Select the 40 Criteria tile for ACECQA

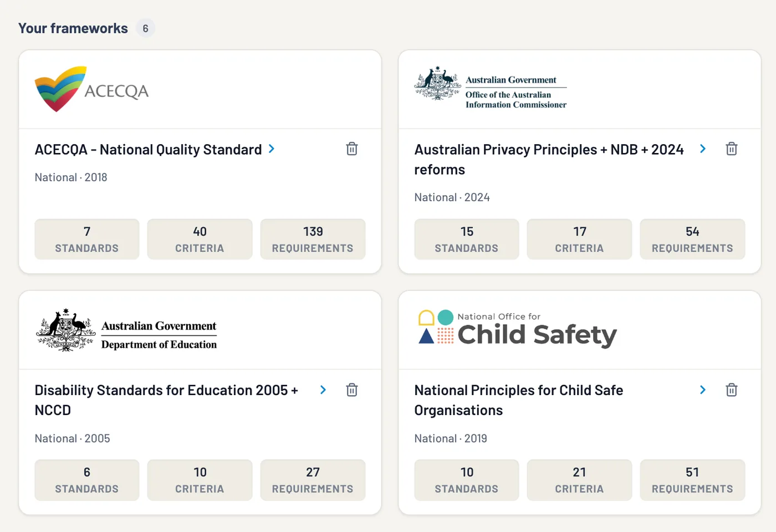pos(200,239)
